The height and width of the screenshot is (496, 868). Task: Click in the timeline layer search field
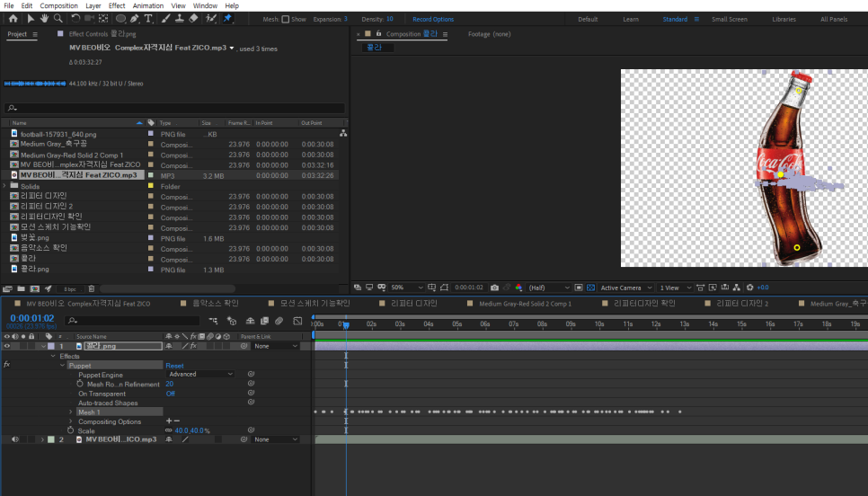pos(133,321)
